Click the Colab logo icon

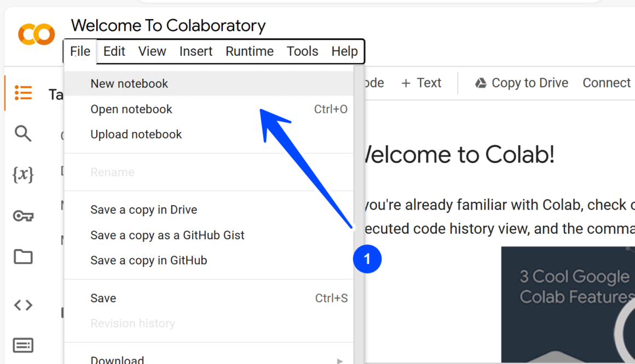[36, 34]
